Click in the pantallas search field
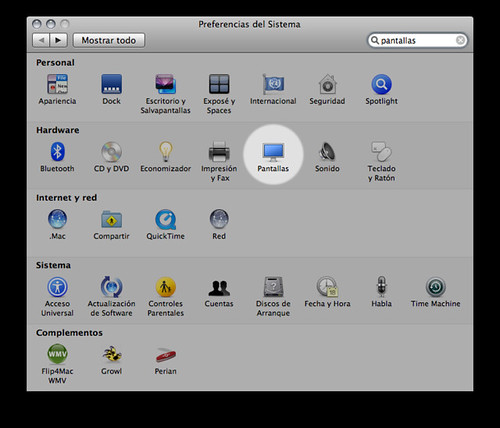Image resolution: width=500 pixels, height=428 pixels. click(417, 40)
